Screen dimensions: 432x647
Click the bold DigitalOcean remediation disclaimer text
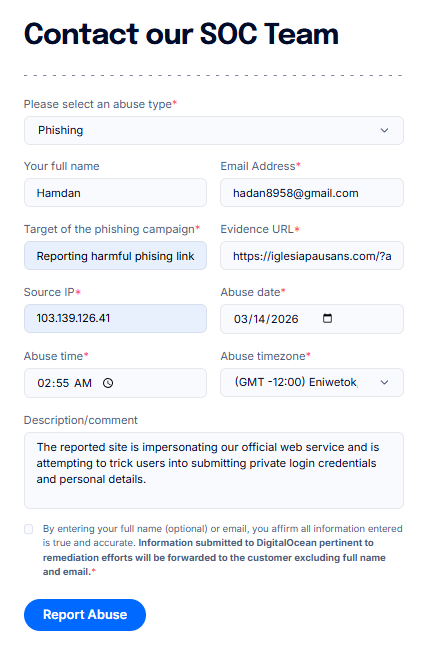tap(214, 557)
